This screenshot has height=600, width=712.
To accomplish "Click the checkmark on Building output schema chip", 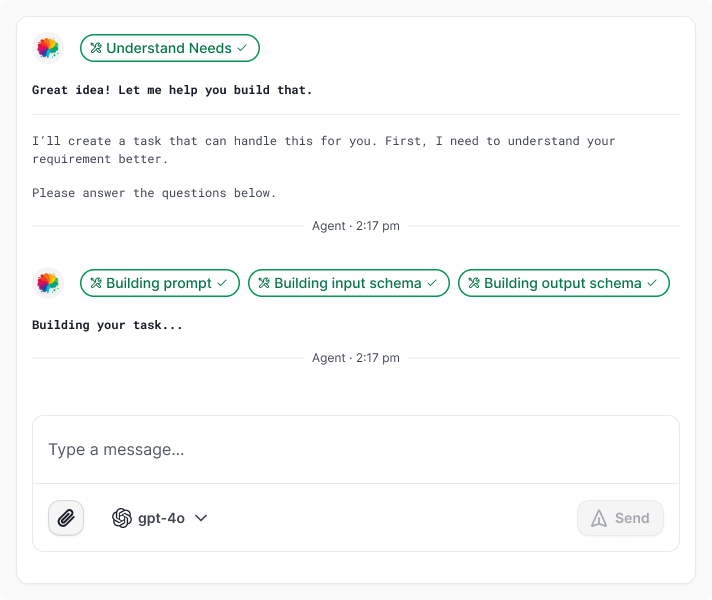I will (x=652, y=283).
